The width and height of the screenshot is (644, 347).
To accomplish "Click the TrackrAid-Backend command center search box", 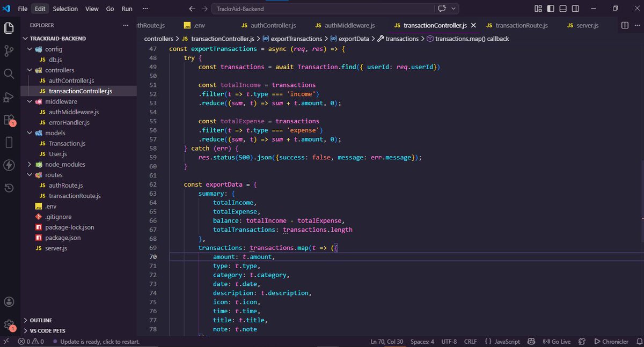I will tap(323, 9).
